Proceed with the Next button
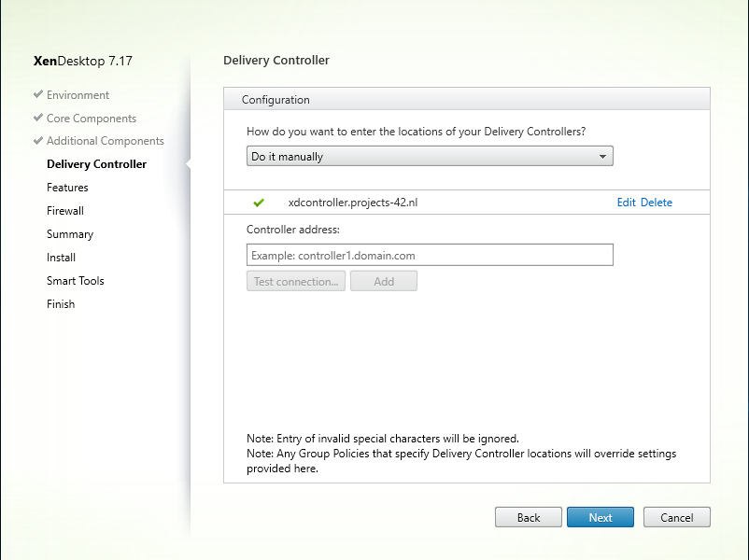The height and width of the screenshot is (560, 749). click(x=601, y=517)
